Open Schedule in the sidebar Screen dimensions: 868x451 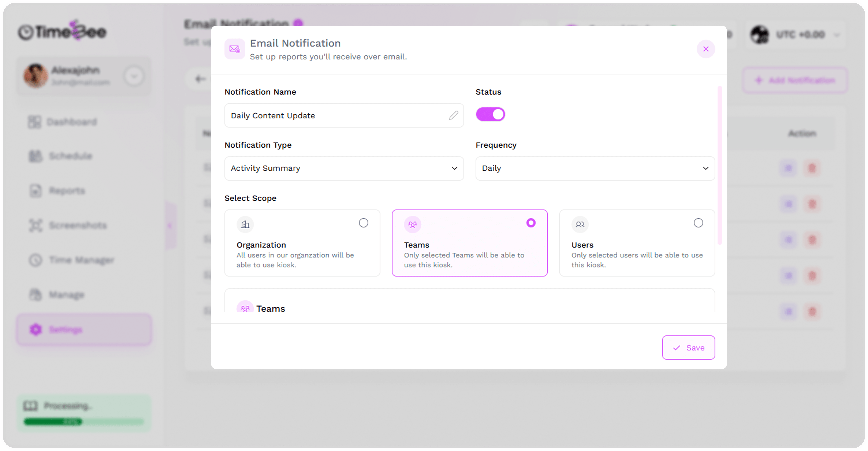click(x=84, y=156)
